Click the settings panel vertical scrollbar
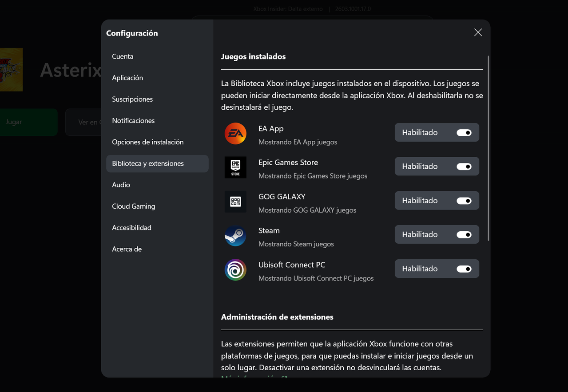This screenshot has width=568, height=392. point(489,148)
